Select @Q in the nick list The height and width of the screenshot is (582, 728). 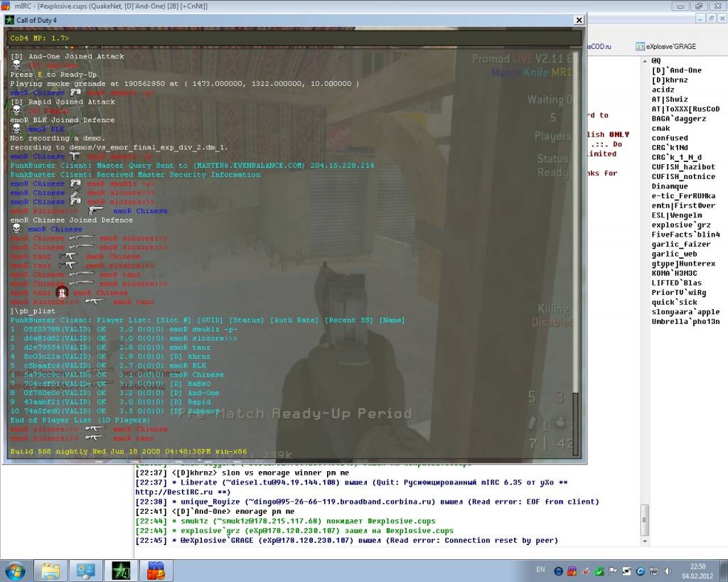[656, 60]
